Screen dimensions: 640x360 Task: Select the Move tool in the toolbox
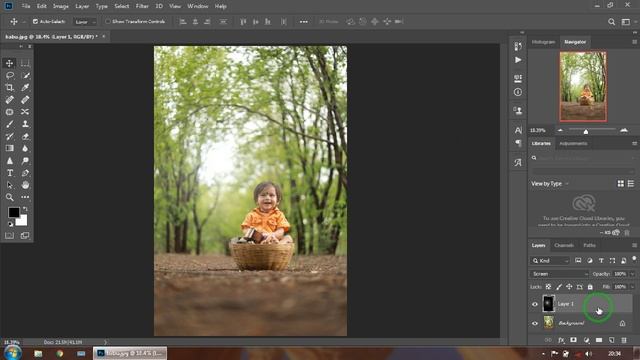(9, 63)
